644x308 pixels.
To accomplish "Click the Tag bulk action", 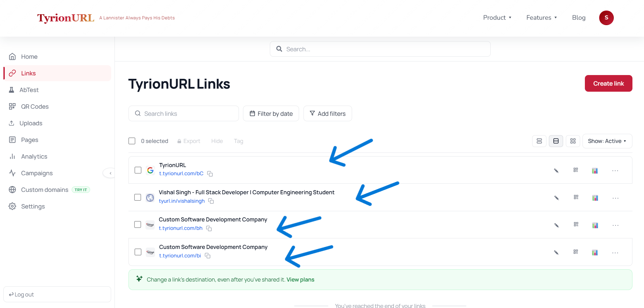I will pyautogui.click(x=239, y=141).
